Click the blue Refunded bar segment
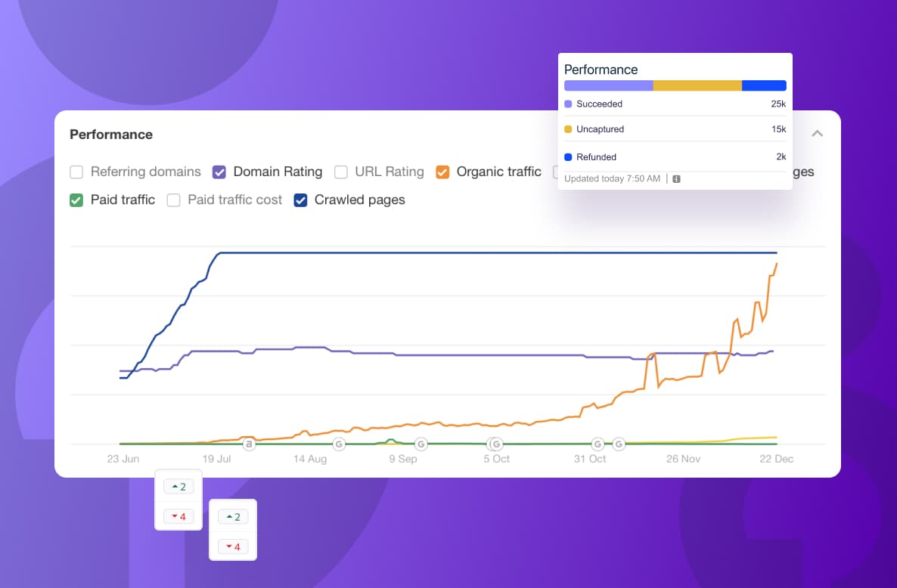 click(764, 86)
